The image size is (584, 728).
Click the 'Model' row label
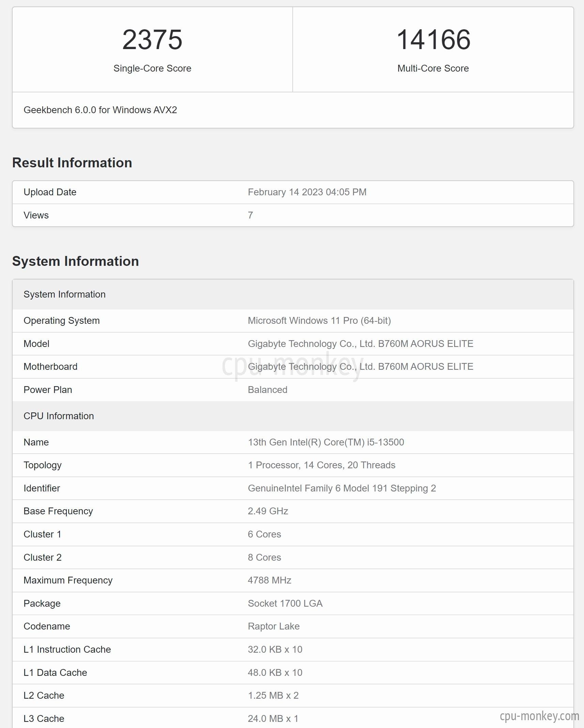(x=36, y=344)
